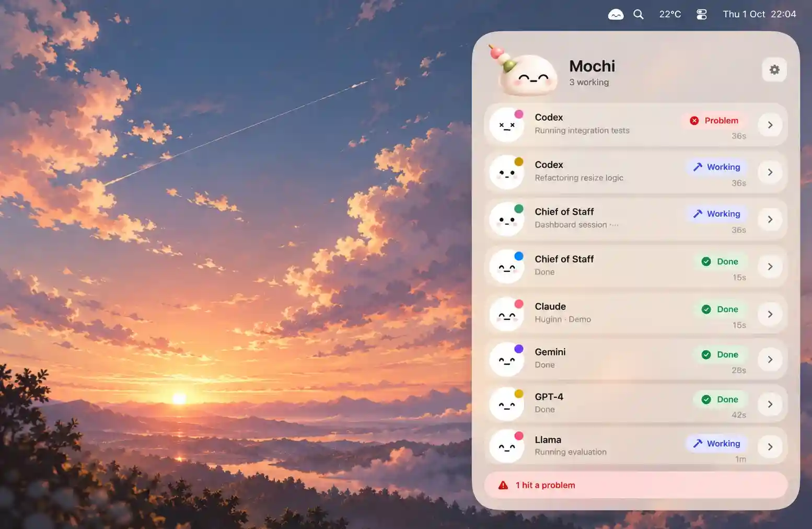Viewport: 812px width, 529px height.
Task: Click the '1m' time on Llama row
Action: coord(741,459)
